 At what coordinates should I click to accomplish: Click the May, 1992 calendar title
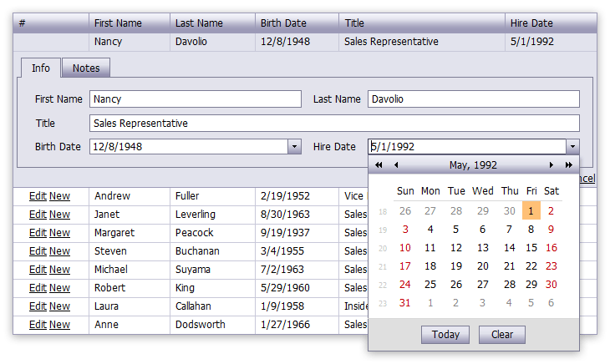[x=473, y=165]
